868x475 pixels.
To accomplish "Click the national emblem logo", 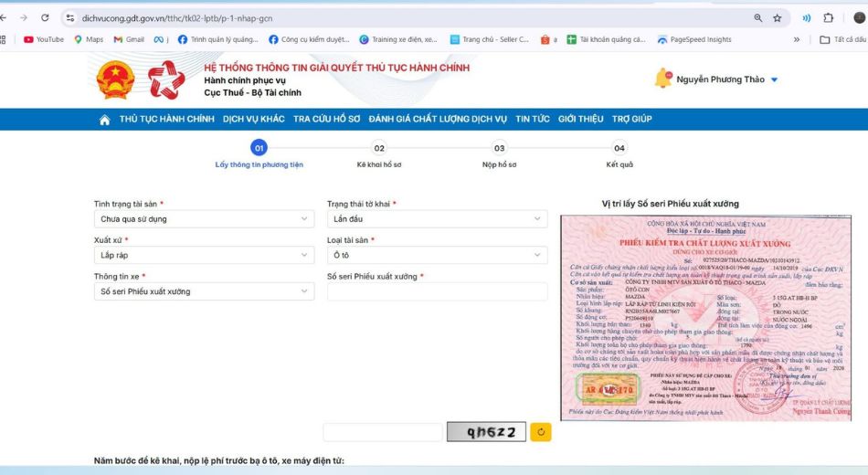I will [115, 79].
